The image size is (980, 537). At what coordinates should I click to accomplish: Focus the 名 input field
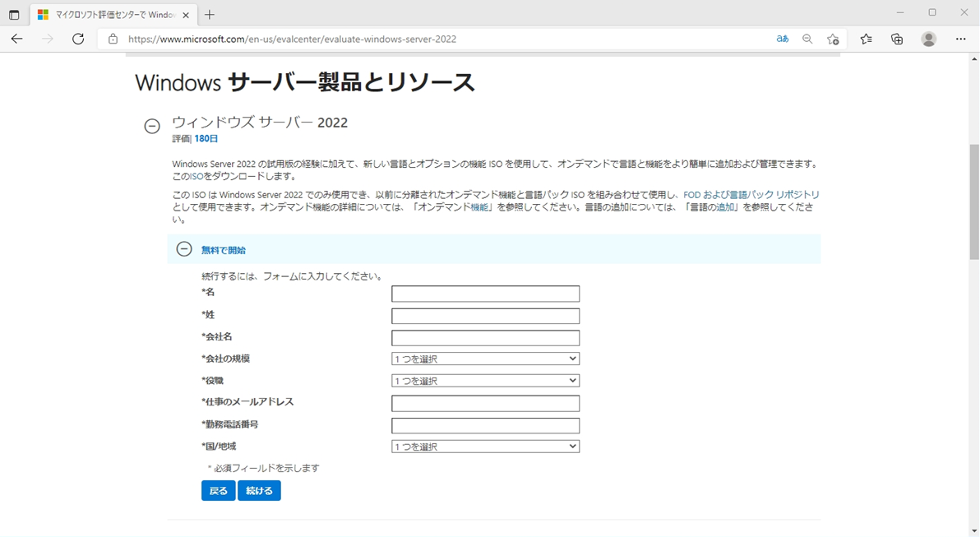point(486,294)
